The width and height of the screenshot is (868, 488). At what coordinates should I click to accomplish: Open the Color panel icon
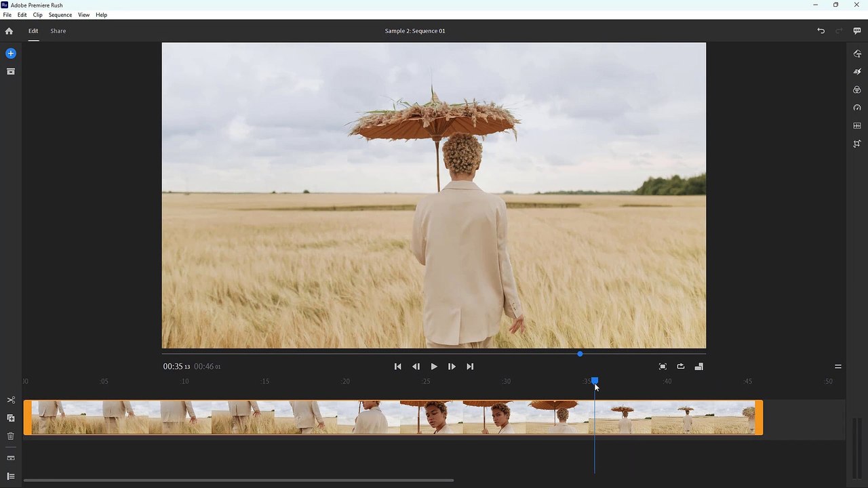tap(857, 89)
